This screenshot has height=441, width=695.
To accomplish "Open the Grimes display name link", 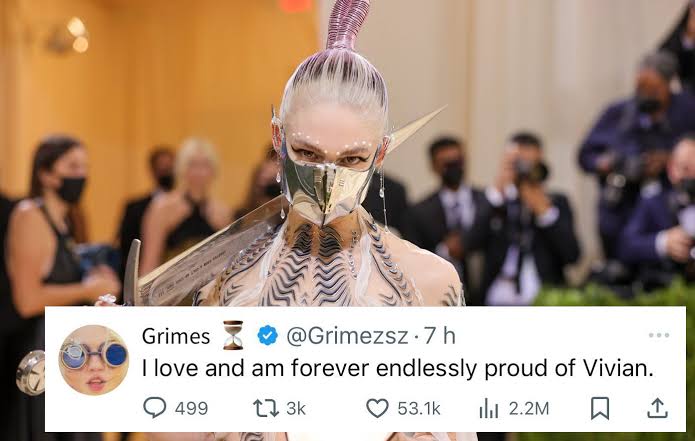I will 176,336.
